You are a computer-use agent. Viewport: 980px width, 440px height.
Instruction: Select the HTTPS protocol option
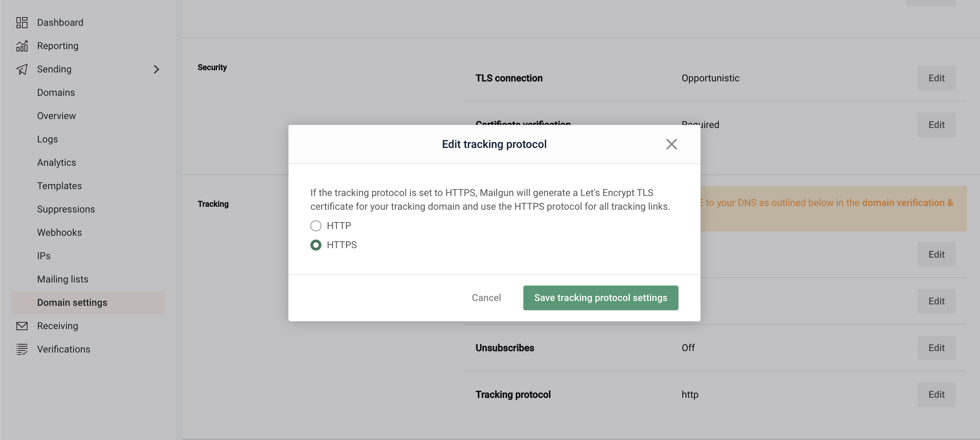(316, 245)
